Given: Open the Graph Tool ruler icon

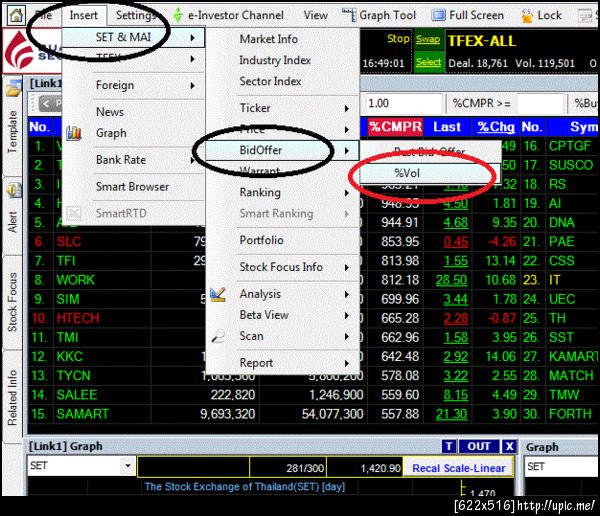Looking at the screenshot, I should [349, 15].
